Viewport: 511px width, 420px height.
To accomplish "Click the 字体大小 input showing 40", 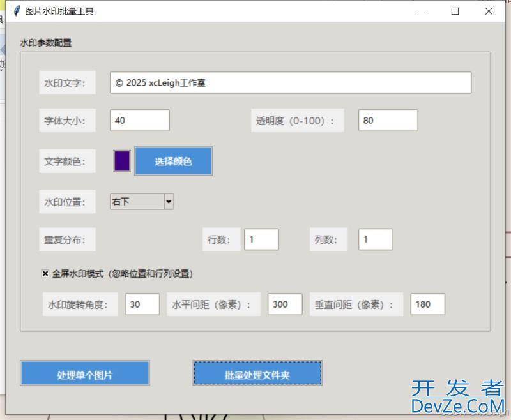I will pos(139,120).
